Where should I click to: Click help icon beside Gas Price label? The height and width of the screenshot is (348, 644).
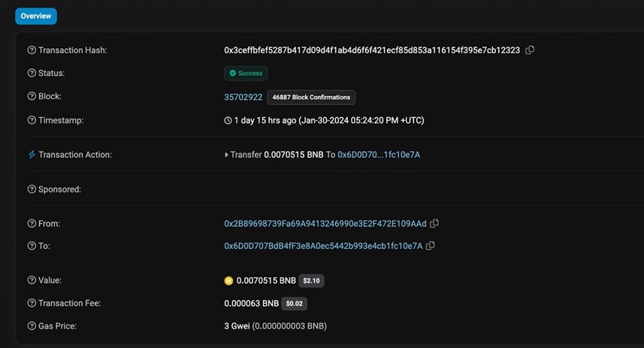click(x=32, y=326)
